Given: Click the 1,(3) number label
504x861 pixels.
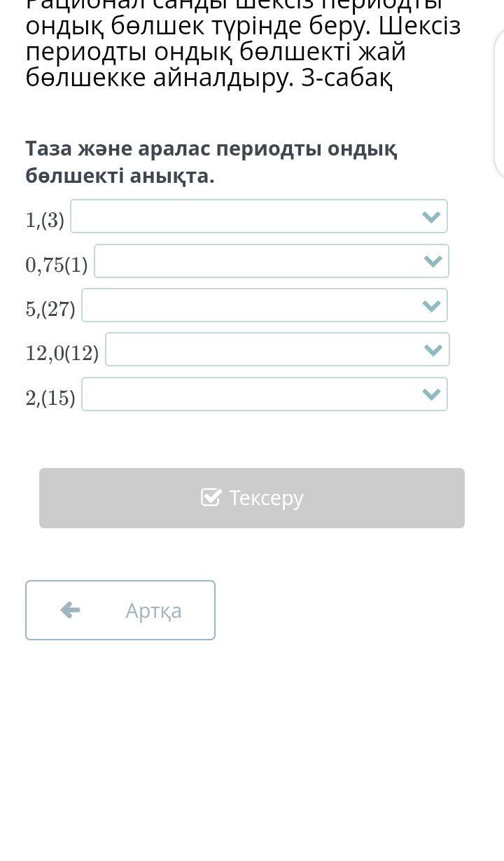Looking at the screenshot, I should pos(45,221).
